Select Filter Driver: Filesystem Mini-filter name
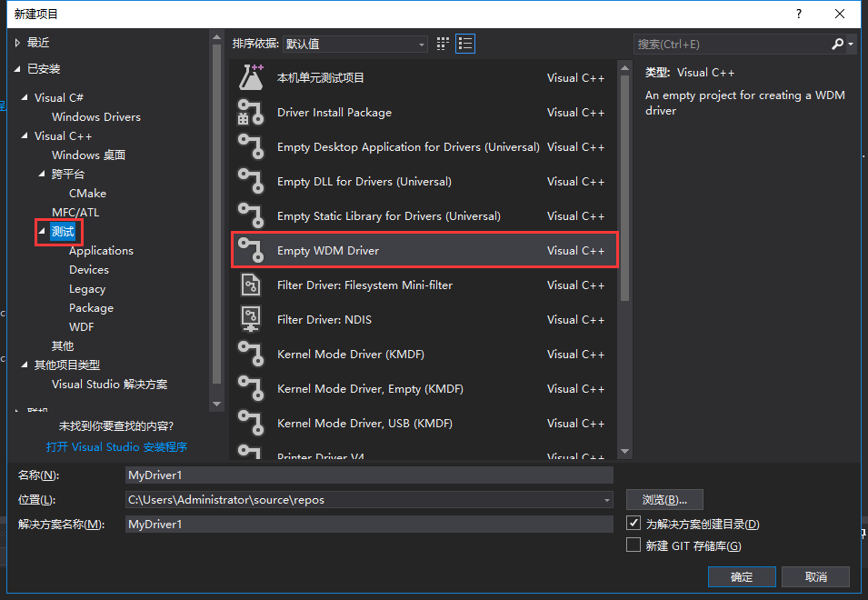This screenshot has width=868, height=600. click(364, 285)
